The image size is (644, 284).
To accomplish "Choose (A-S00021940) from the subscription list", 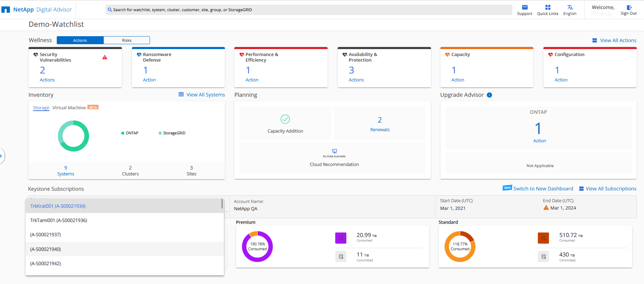I will point(46,249).
